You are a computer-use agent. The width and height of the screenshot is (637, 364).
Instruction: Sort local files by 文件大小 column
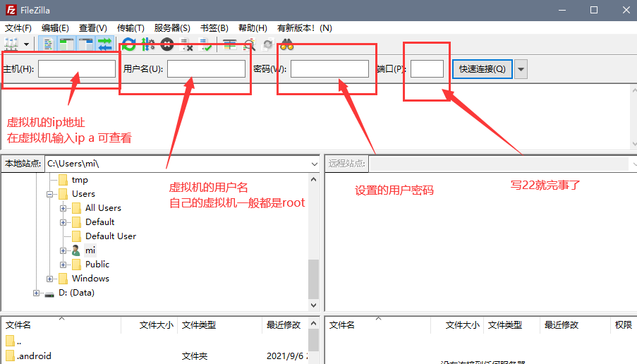click(x=150, y=325)
